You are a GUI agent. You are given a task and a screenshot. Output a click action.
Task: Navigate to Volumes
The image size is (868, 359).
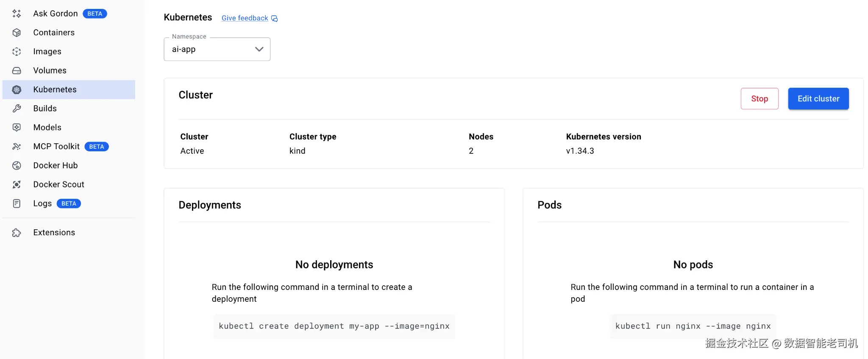pos(69,70)
